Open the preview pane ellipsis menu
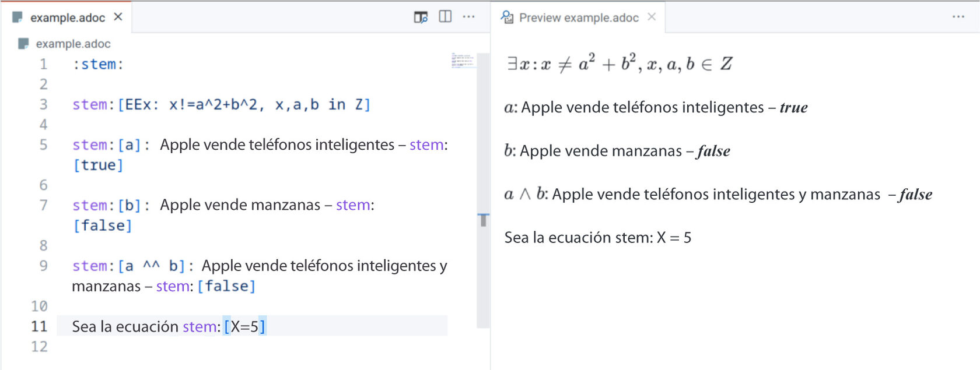 958,17
